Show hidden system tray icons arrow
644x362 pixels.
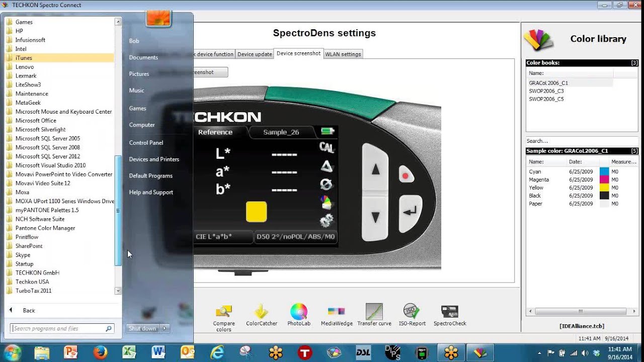(540, 352)
